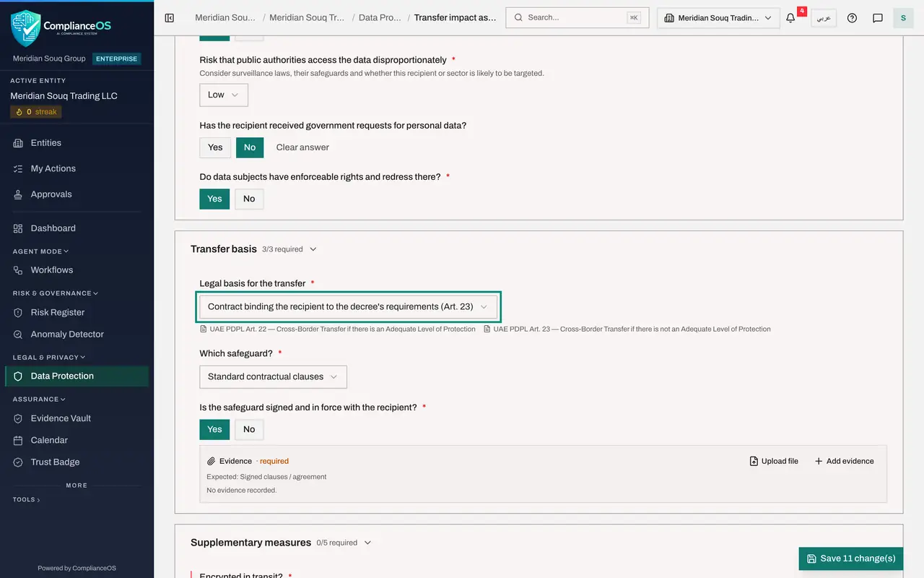Click the streak flame icon

pyautogui.click(x=19, y=112)
